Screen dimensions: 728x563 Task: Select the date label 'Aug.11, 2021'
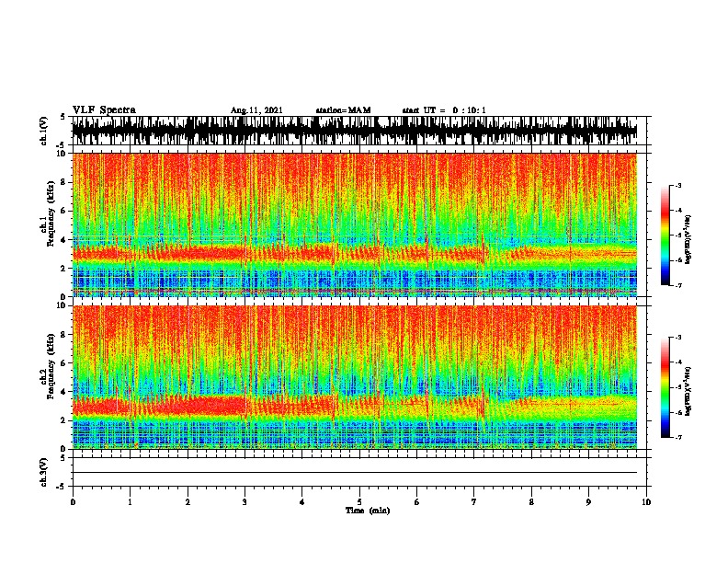click(x=256, y=110)
